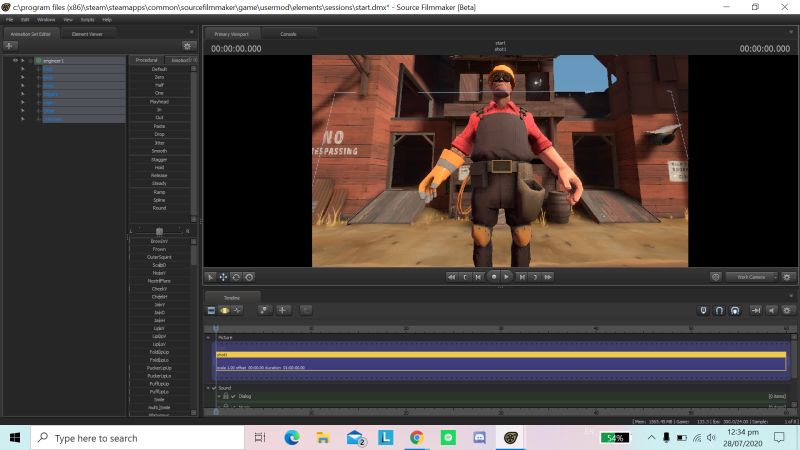Click the arrow-to-bar icon in timeline toolbar

[x=756, y=310]
